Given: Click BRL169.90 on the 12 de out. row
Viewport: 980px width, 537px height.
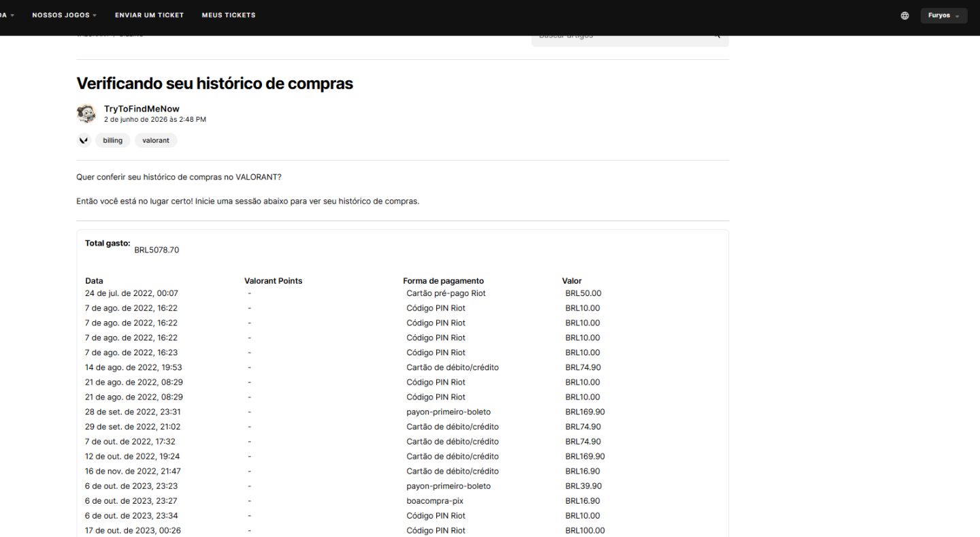Looking at the screenshot, I should coord(585,457).
